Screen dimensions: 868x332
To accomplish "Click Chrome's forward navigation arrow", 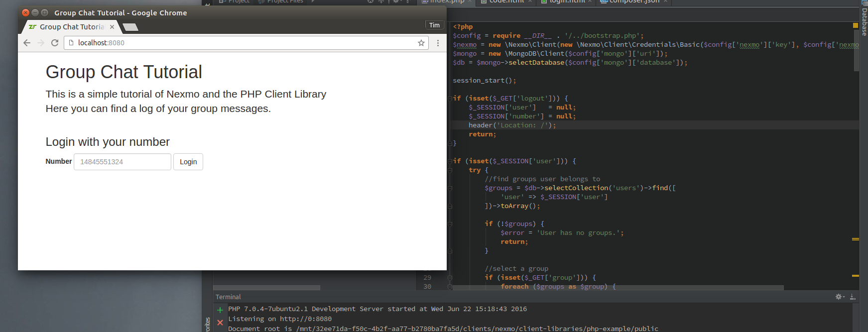I will click(x=41, y=43).
